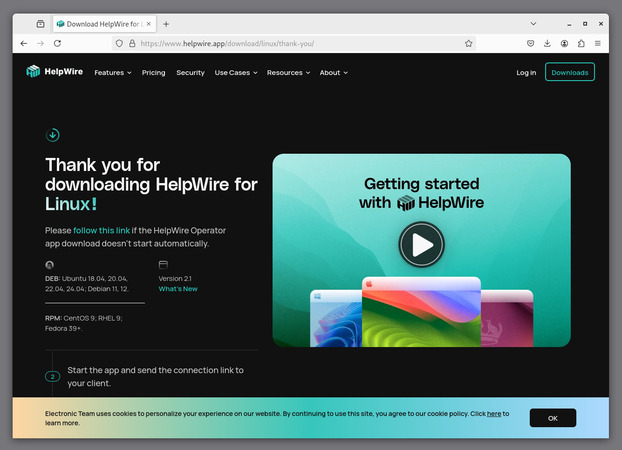The height and width of the screenshot is (450, 622).
Task: Close the browser window
Action: click(x=601, y=24)
